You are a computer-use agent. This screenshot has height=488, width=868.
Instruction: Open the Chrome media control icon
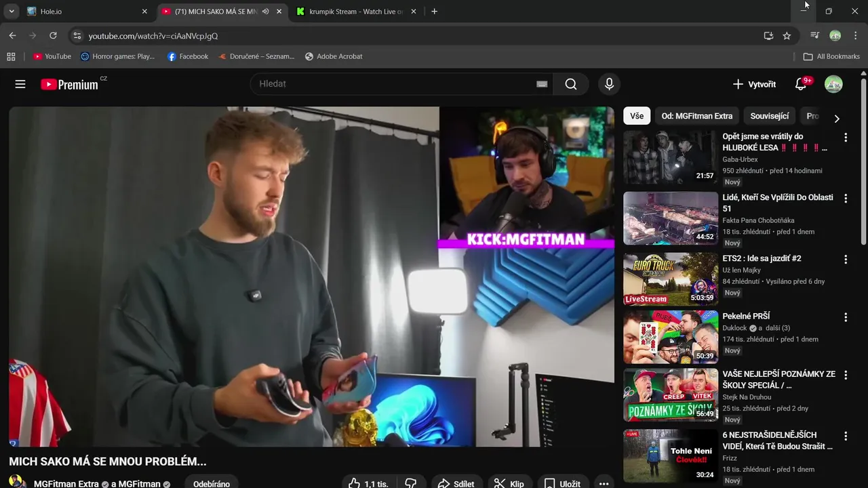click(x=815, y=35)
